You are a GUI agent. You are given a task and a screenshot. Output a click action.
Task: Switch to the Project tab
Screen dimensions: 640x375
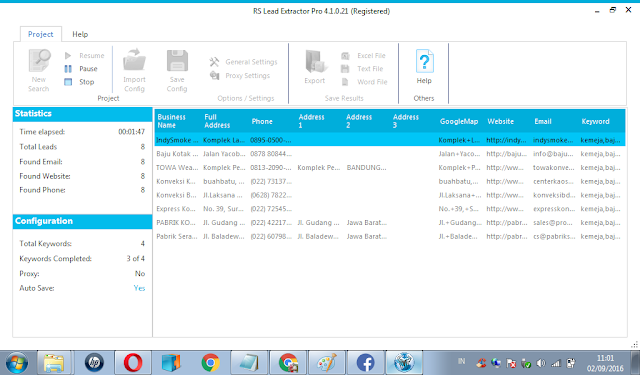(40, 34)
